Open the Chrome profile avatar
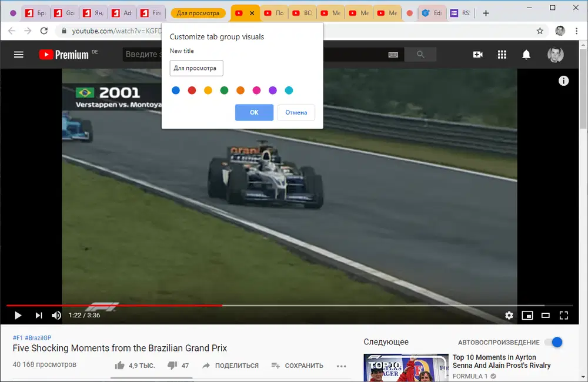 (560, 31)
